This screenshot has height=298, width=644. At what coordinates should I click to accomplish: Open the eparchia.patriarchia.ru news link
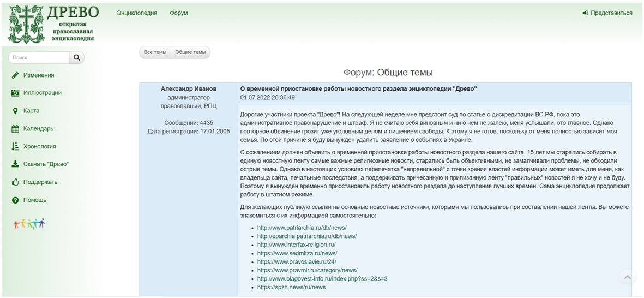[x=307, y=236]
